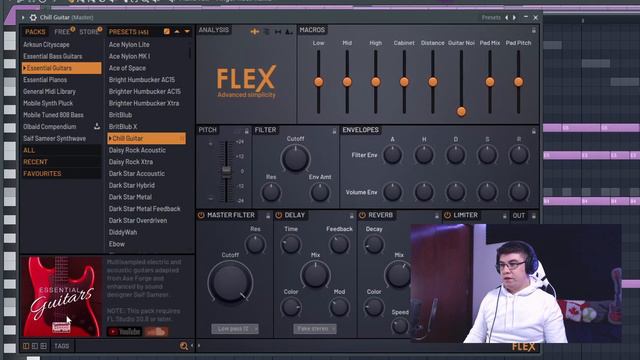Download the Olbaid Compendium pack icon
This screenshot has width=640, height=360.
tap(97, 127)
